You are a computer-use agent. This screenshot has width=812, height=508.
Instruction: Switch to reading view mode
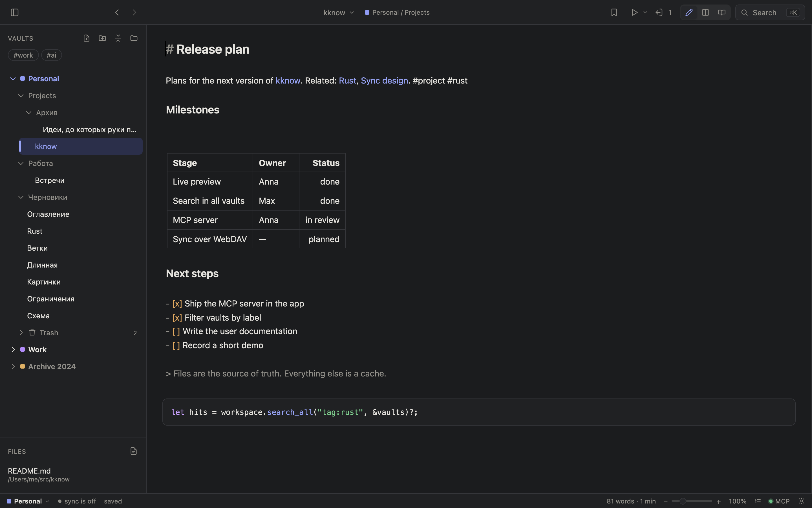pyautogui.click(x=721, y=12)
